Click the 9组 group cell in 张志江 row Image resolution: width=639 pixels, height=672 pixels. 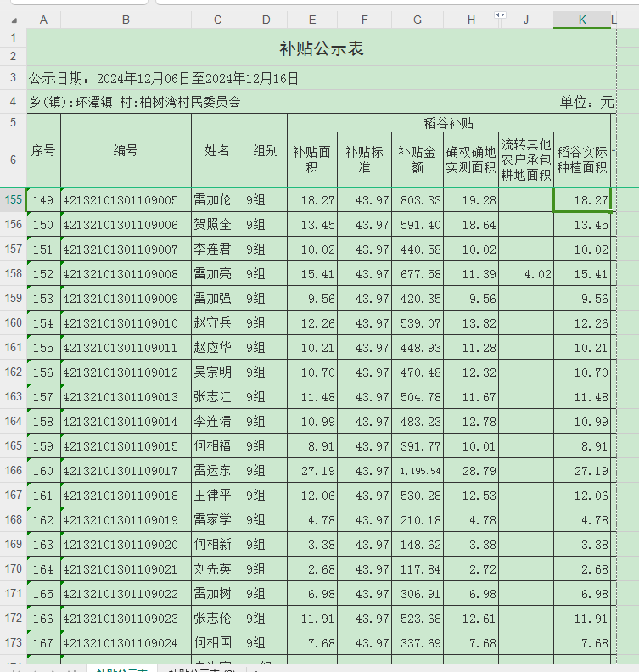point(266,397)
